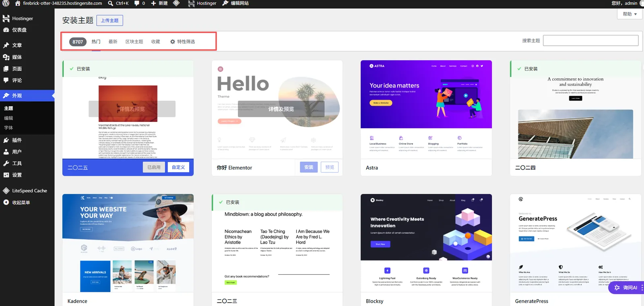Expand the 帮助 help dropdown

coord(630,14)
